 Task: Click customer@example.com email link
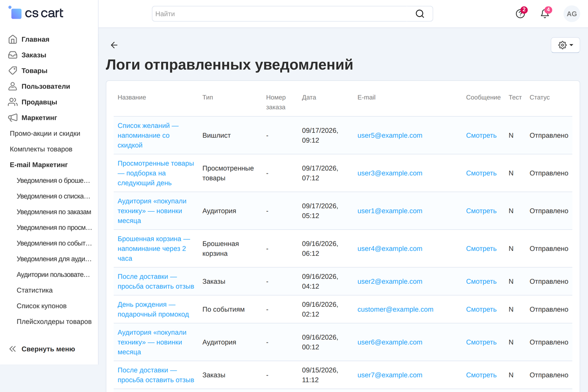(395, 309)
